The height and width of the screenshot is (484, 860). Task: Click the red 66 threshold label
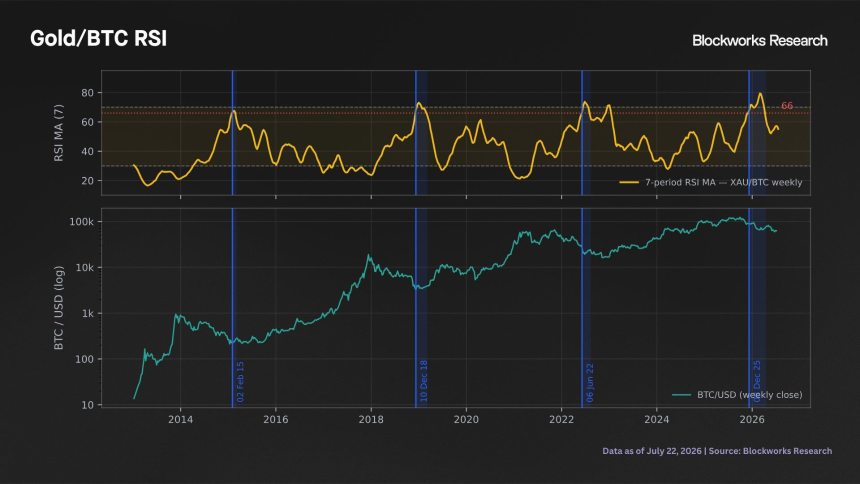tap(787, 106)
